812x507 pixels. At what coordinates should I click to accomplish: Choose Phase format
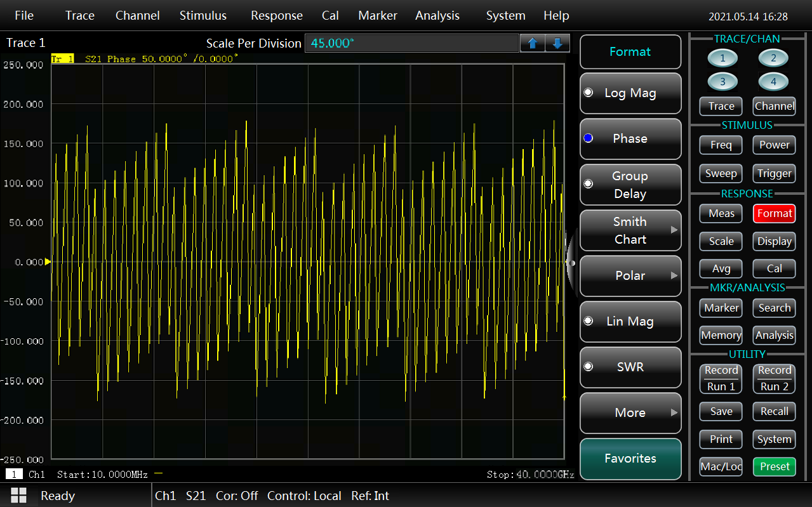630,139
